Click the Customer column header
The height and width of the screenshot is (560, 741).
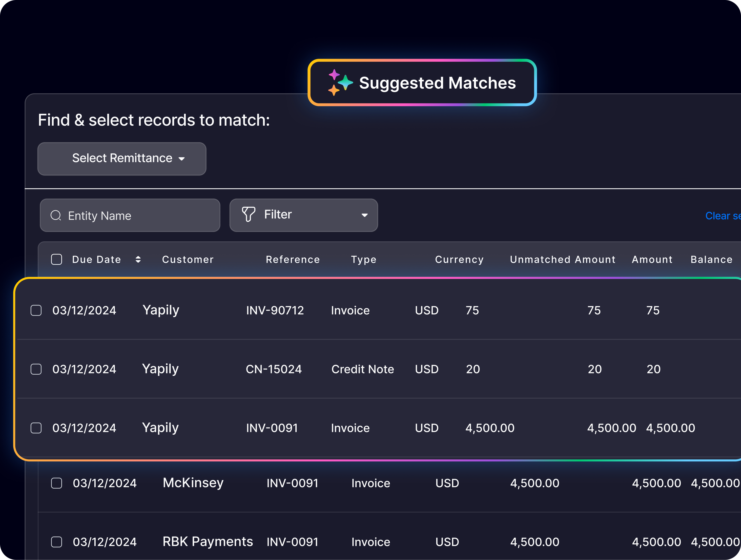coord(187,259)
